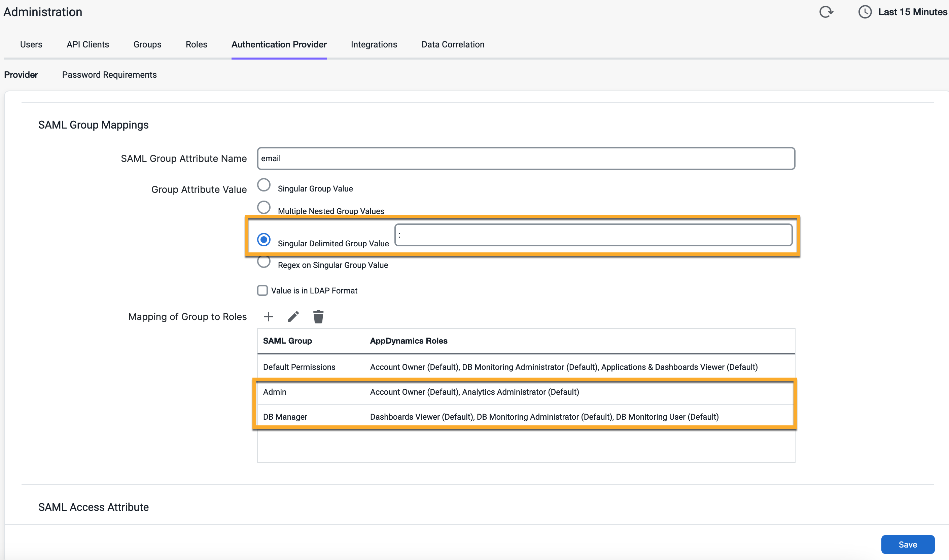Select the Provider sub-tab
The image size is (949, 560).
(21, 75)
